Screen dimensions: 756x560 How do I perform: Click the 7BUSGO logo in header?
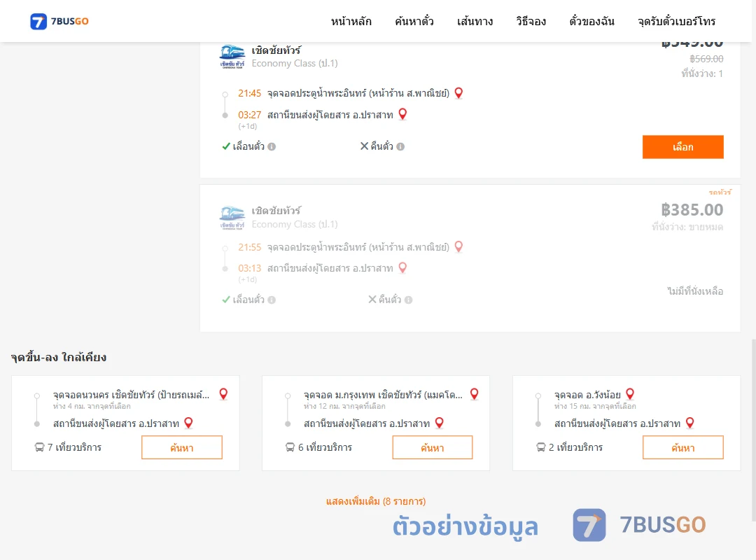click(59, 21)
